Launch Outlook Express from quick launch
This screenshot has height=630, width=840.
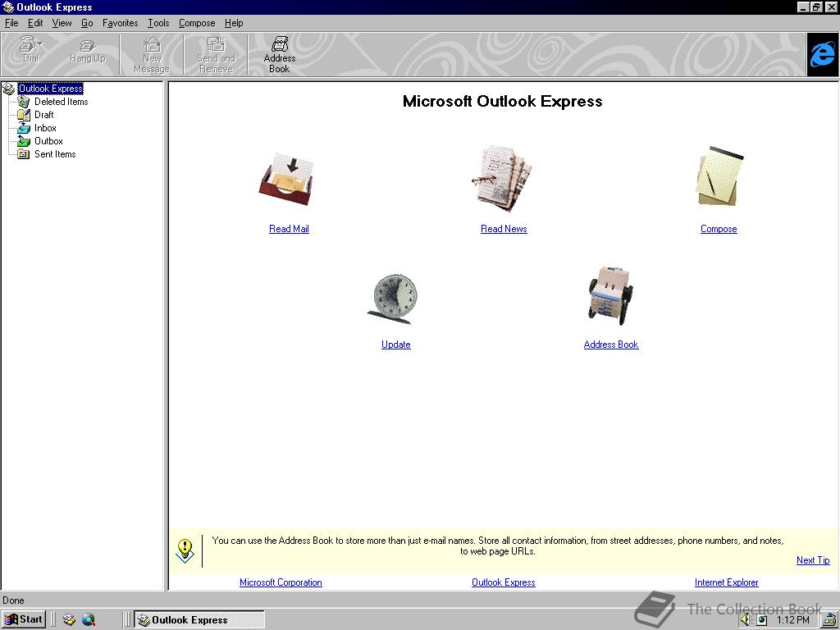coord(69,620)
